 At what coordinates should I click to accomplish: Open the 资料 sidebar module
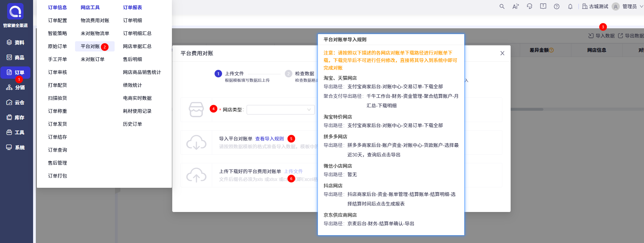[15, 43]
